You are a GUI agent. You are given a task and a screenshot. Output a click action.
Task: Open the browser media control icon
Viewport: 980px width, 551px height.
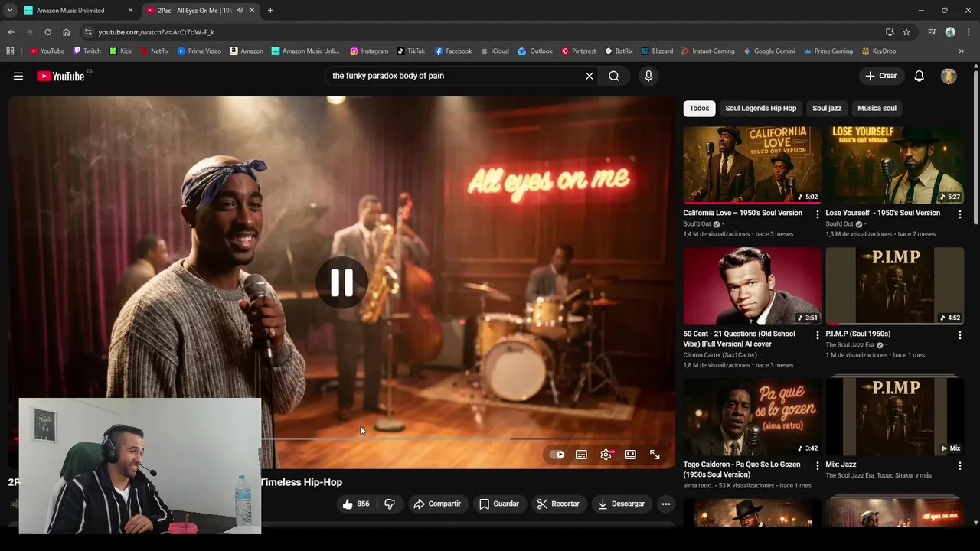point(932,32)
